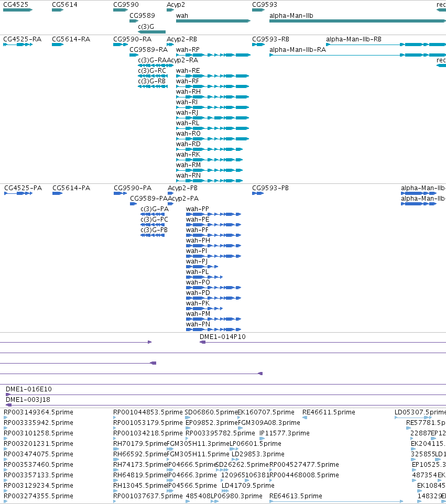The height and width of the screenshot is (504, 446).
Task: Select the CG9590-RA transcript label
Action: [133, 39]
